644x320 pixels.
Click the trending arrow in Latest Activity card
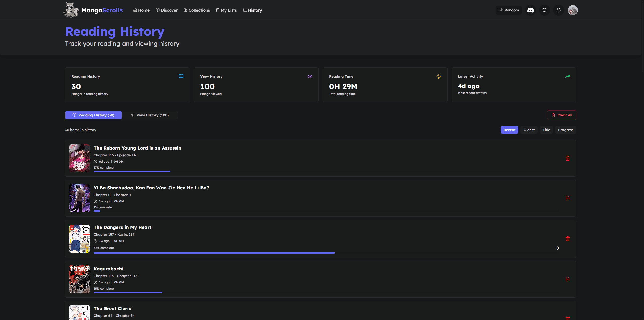click(x=568, y=76)
